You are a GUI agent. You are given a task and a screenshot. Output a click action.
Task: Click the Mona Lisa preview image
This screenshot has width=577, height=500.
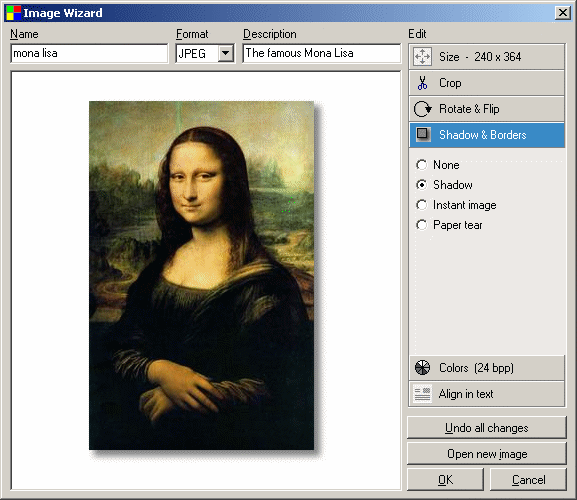pyautogui.click(x=201, y=275)
